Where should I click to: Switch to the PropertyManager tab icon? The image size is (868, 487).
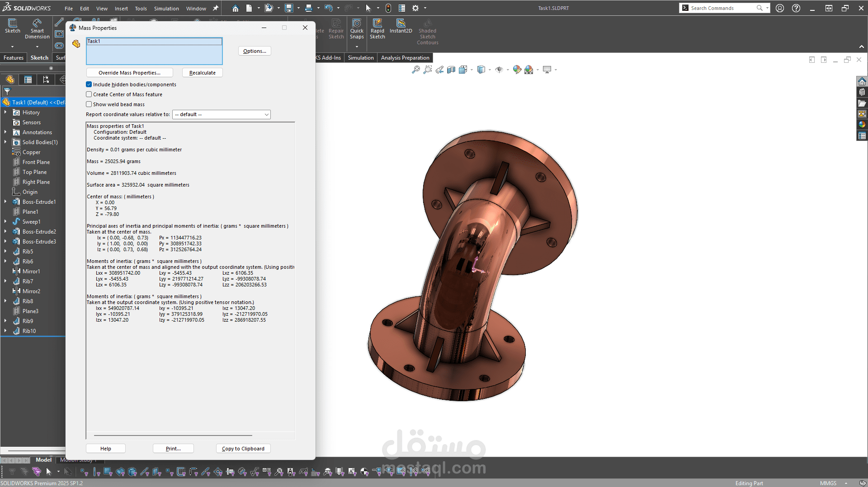pyautogui.click(x=28, y=80)
